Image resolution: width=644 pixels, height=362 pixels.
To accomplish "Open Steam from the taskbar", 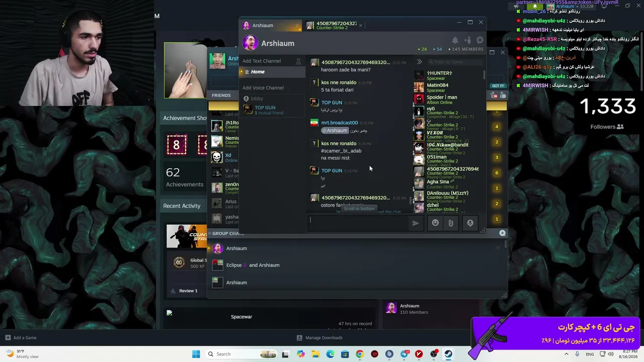I will coord(448,354).
